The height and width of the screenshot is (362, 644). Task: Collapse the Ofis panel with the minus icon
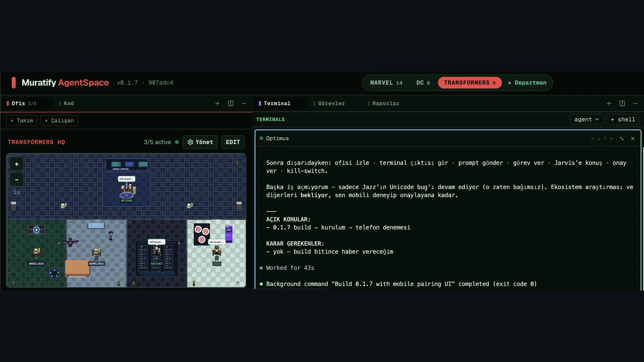point(244,104)
